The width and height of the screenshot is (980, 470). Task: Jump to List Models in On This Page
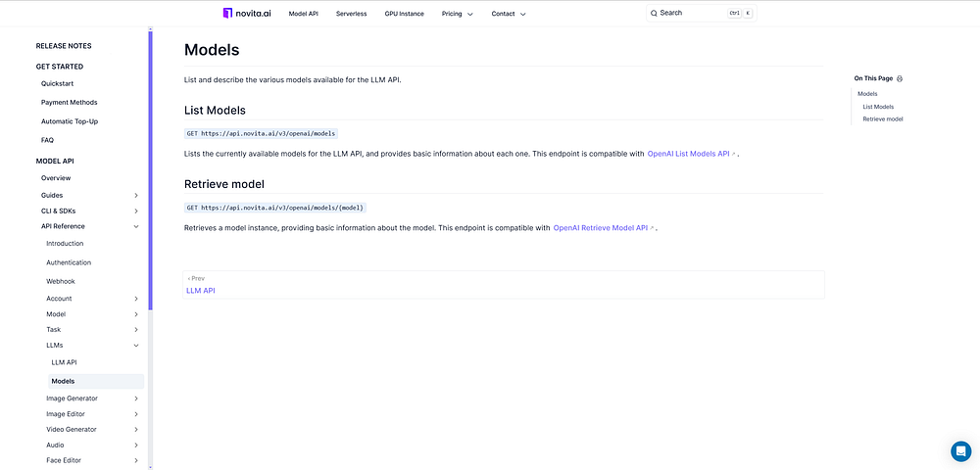[x=878, y=107]
